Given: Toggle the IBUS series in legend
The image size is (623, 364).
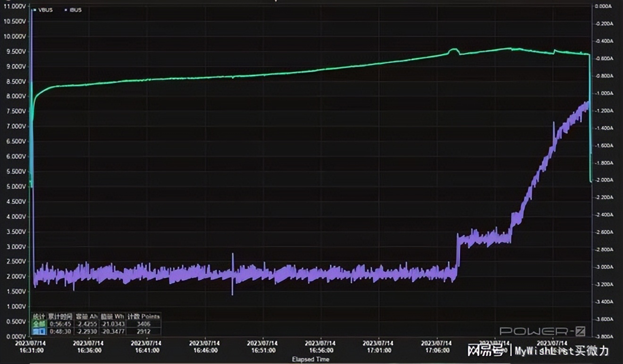Looking at the screenshot, I should (x=76, y=10).
